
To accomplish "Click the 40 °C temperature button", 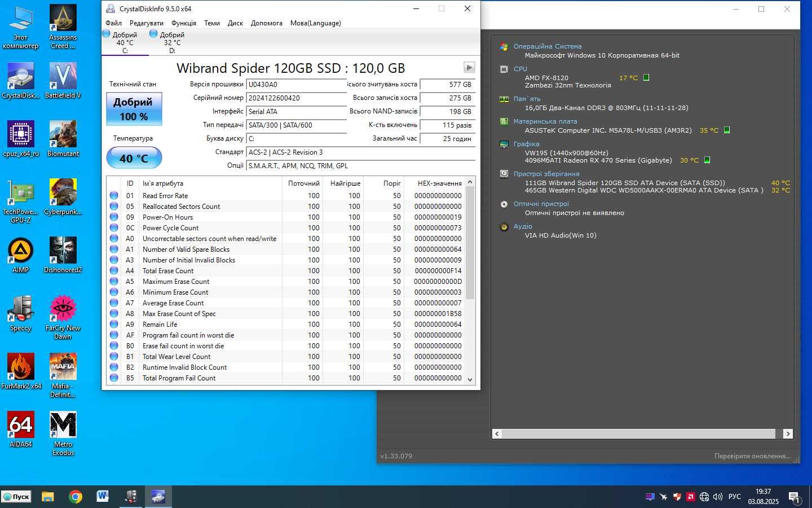I will click(134, 158).
